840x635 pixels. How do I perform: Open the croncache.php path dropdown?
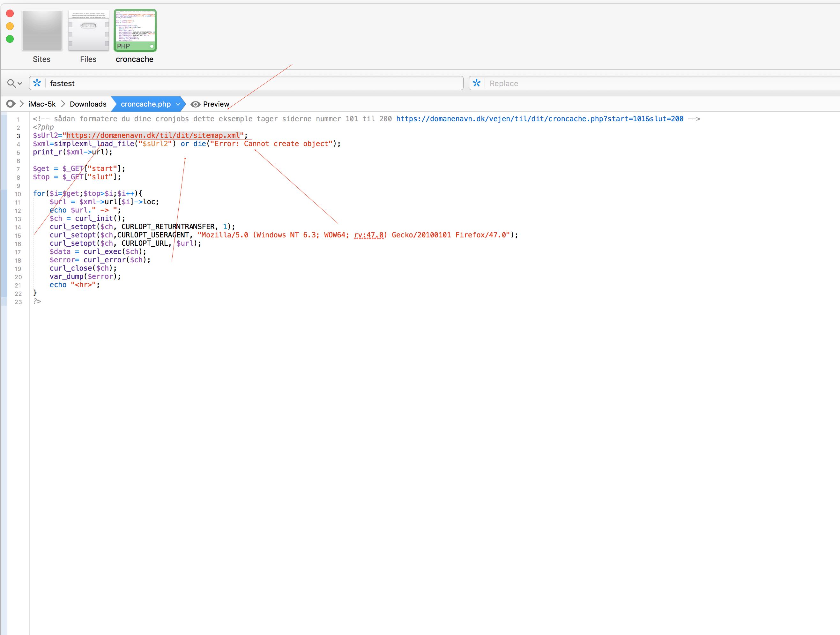click(x=178, y=104)
